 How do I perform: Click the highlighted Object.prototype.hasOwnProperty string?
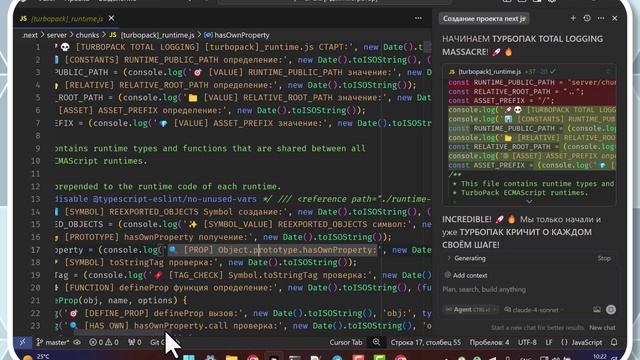pos(273,250)
